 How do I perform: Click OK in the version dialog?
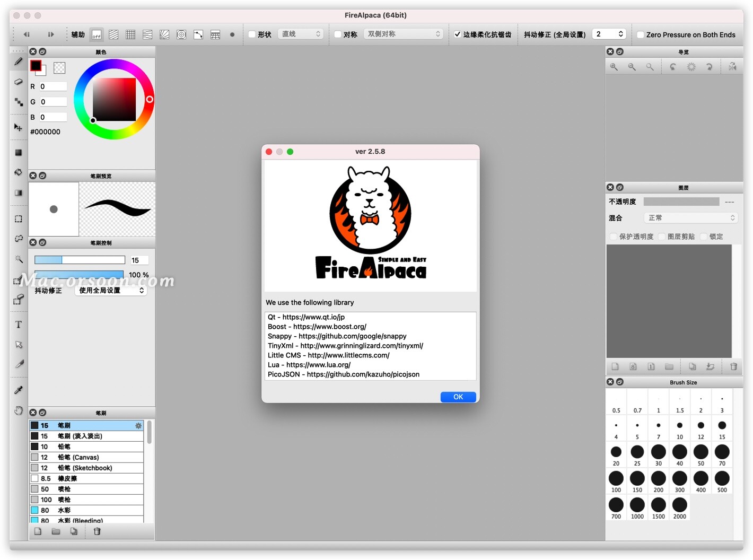point(458,397)
